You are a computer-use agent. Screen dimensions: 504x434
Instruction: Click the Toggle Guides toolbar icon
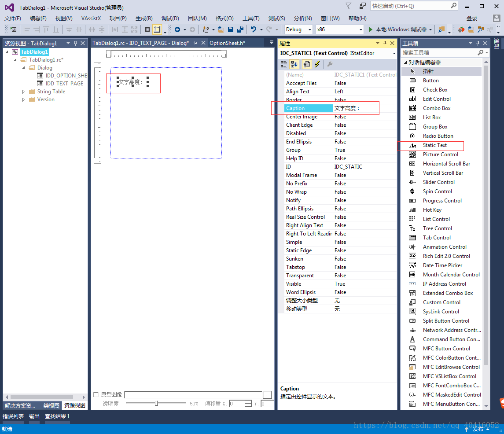[x=157, y=29]
